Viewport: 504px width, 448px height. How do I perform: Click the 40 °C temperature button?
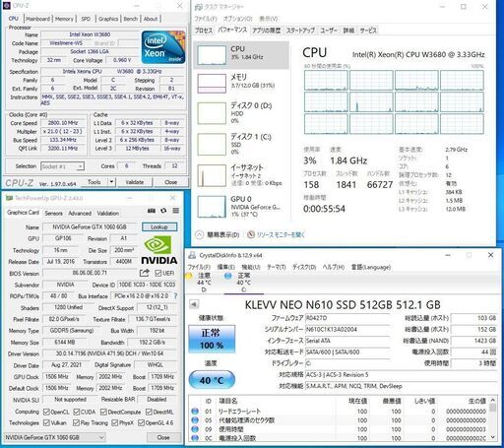(212, 380)
